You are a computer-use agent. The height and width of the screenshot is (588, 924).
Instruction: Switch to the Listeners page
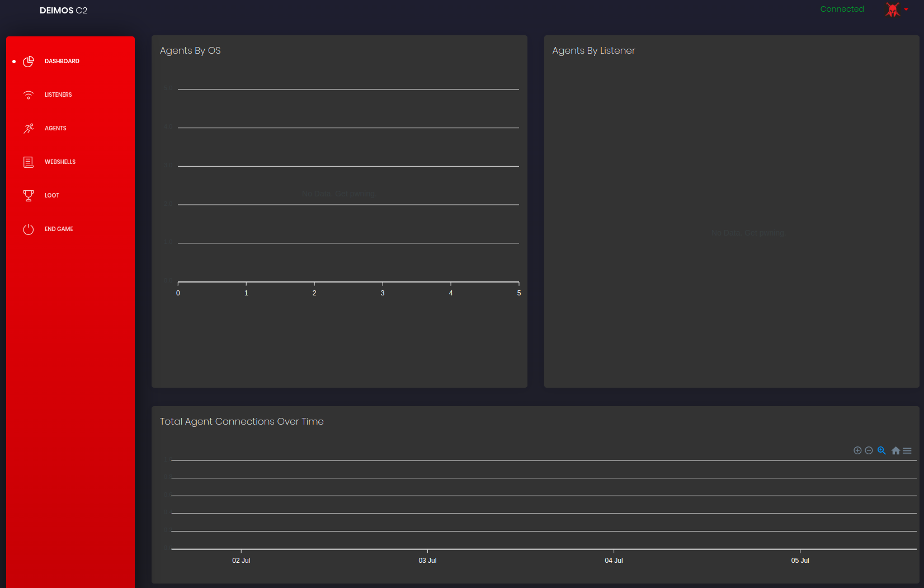pyautogui.click(x=58, y=95)
